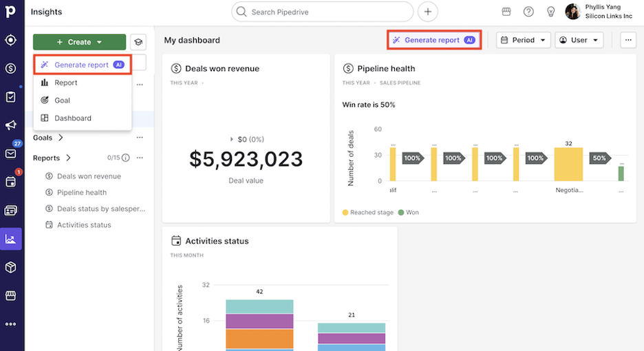Open the Pipeline health report link
This screenshot has width=644, height=351.
click(81, 193)
